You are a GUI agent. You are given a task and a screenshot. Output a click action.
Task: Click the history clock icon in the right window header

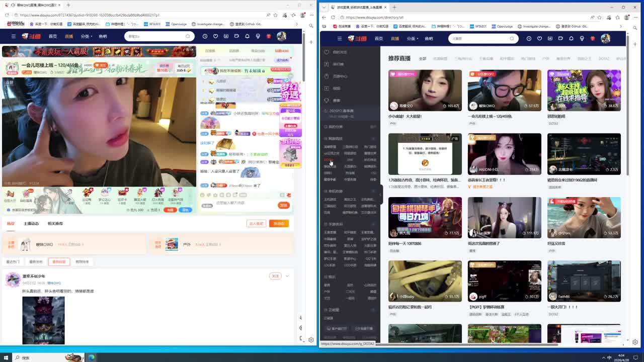tap(529, 38)
